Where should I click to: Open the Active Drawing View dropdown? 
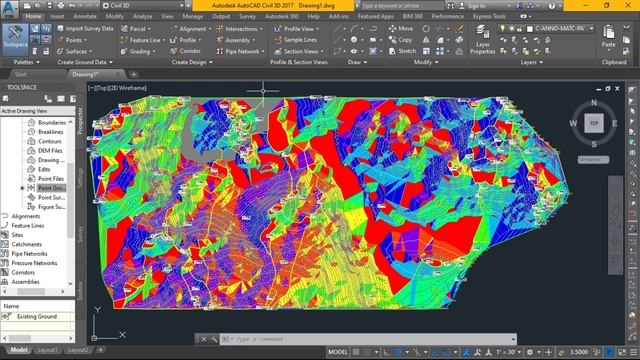coord(38,111)
